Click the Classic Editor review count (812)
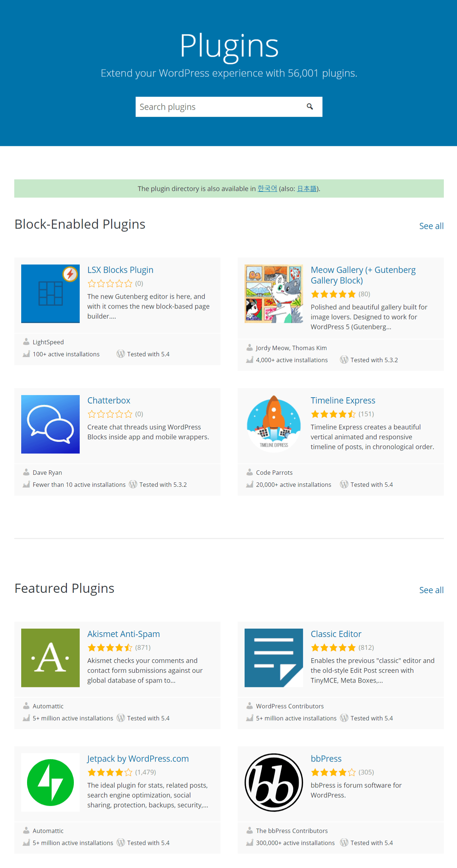 (366, 647)
